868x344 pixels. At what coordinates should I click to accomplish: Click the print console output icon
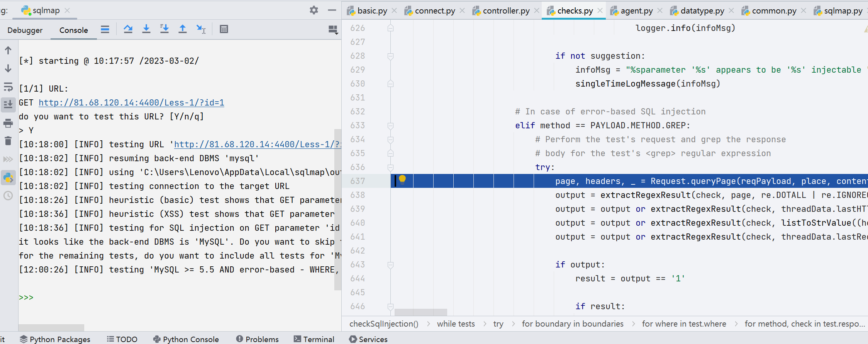click(x=8, y=123)
